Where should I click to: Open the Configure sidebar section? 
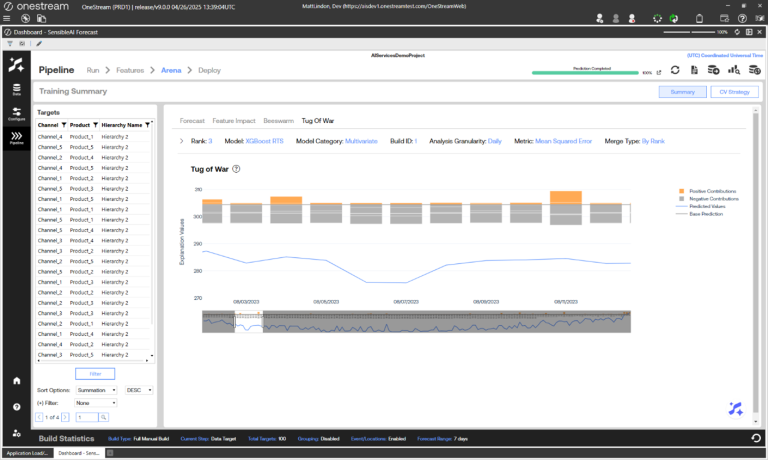pyautogui.click(x=17, y=115)
